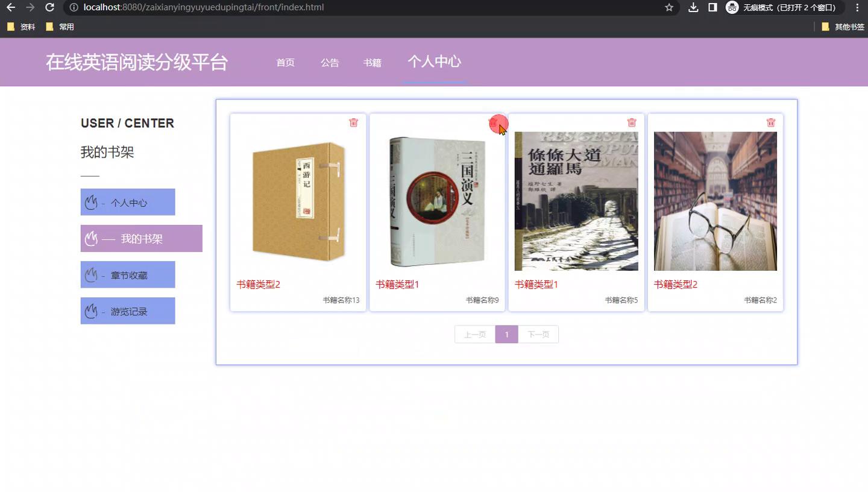Screen dimensions: 868x492
Task: Select page 1 in pagination
Action: tap(507, 334)
